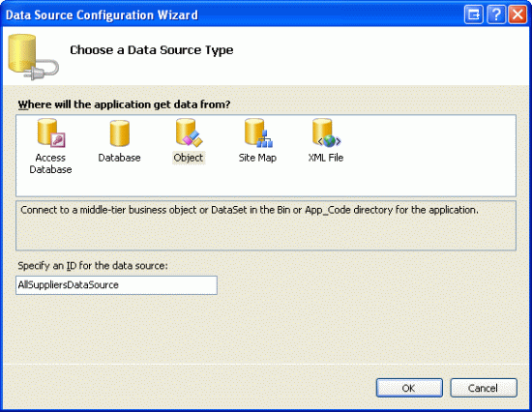Dismiss the wizard with Cancel
Image resolution: width=532 pixels, height=412 pixels.
pos(484,388)
